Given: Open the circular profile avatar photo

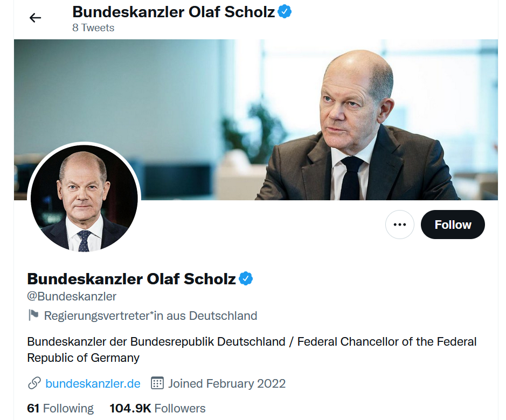Looking at the screenshot, I should (x=84, y=198).
